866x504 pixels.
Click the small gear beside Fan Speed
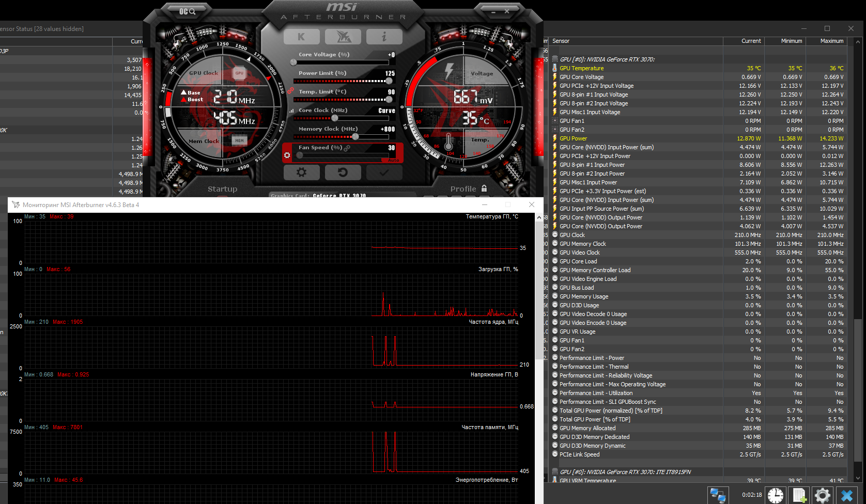(x=287, y=155)
